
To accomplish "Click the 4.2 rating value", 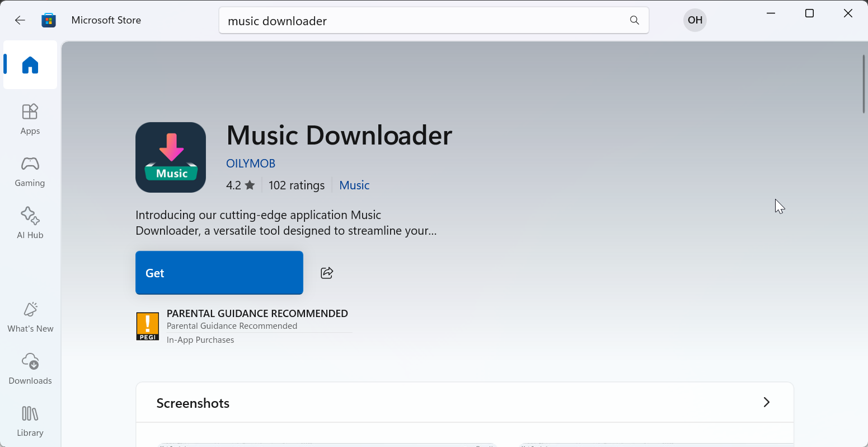I will (x=234, y=185).
